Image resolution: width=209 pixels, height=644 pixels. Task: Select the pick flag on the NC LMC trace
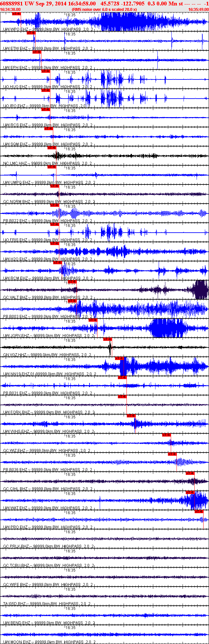[x=52, y=148]
